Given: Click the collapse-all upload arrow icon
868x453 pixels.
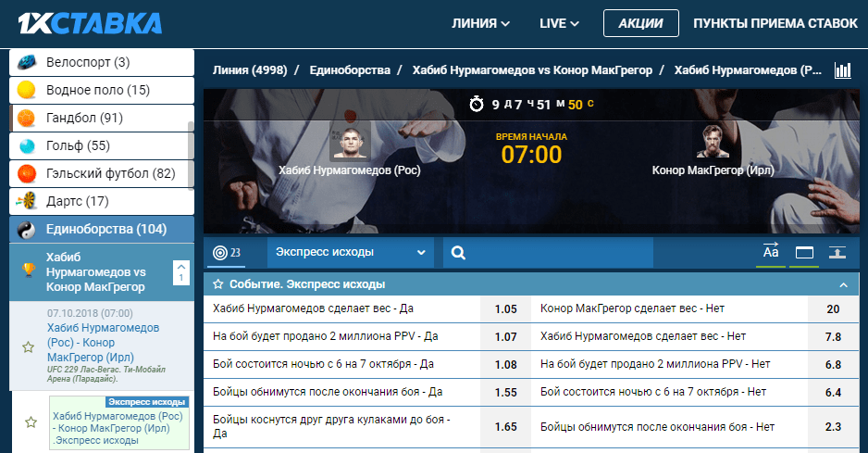Looking at the screenshot, I should coord(837,253).
